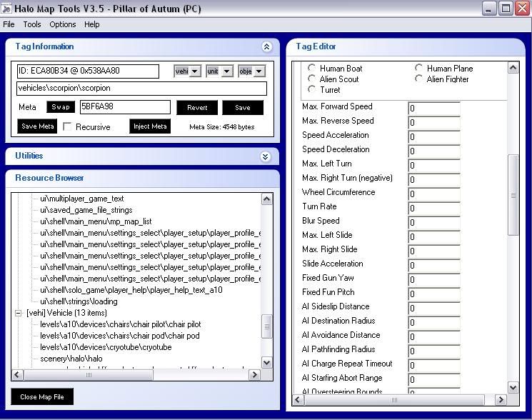Click the AI Sideslip Distance value field
The height and width of the screenshot is (420, 532).
click(434, 308)
